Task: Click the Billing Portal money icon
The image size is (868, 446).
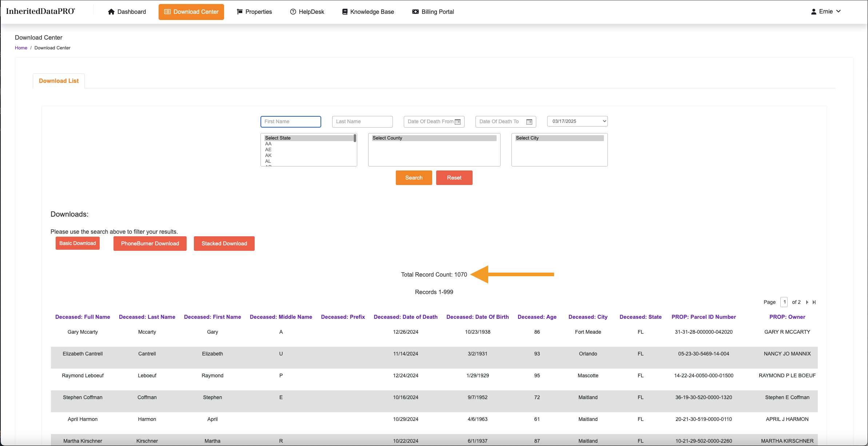Action: pyautogui.click(x=415, y=12)
